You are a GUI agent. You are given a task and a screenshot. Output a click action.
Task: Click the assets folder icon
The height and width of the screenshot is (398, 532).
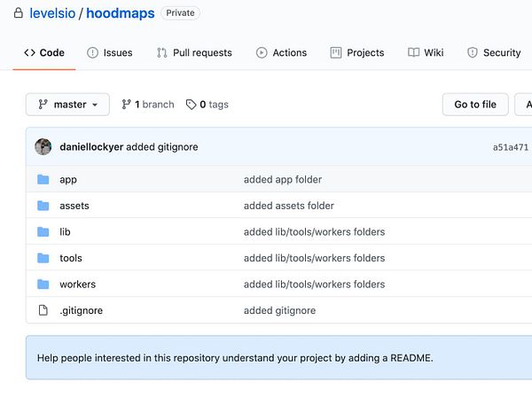point(43,207)
